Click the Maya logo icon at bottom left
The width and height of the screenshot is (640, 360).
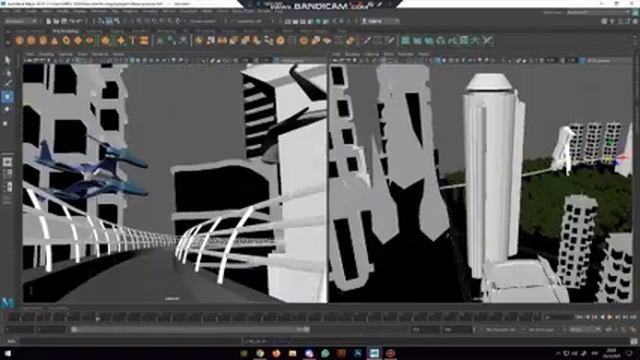(x=7, y=302)
